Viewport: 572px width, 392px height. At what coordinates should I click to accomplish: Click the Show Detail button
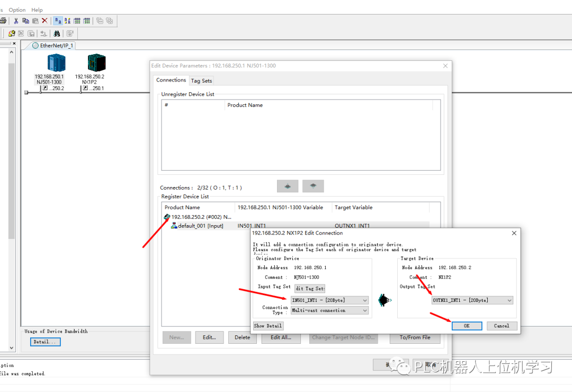click(268, 326)
